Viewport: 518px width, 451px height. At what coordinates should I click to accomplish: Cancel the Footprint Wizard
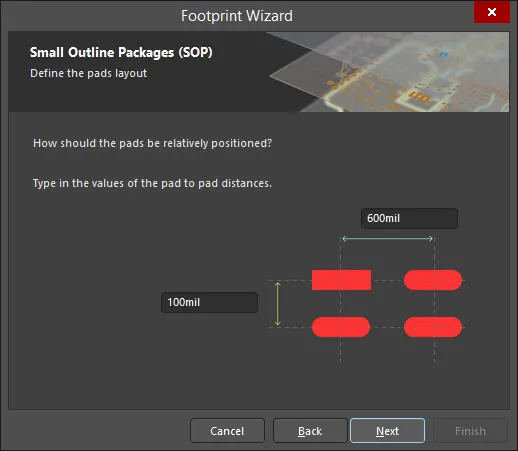227,431
